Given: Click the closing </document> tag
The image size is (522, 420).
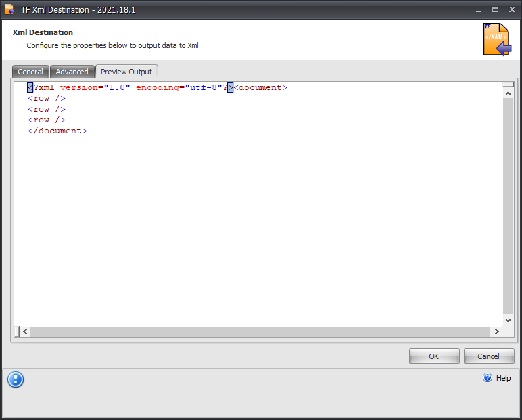Looking at the screenshot, I should coord(57,131).
